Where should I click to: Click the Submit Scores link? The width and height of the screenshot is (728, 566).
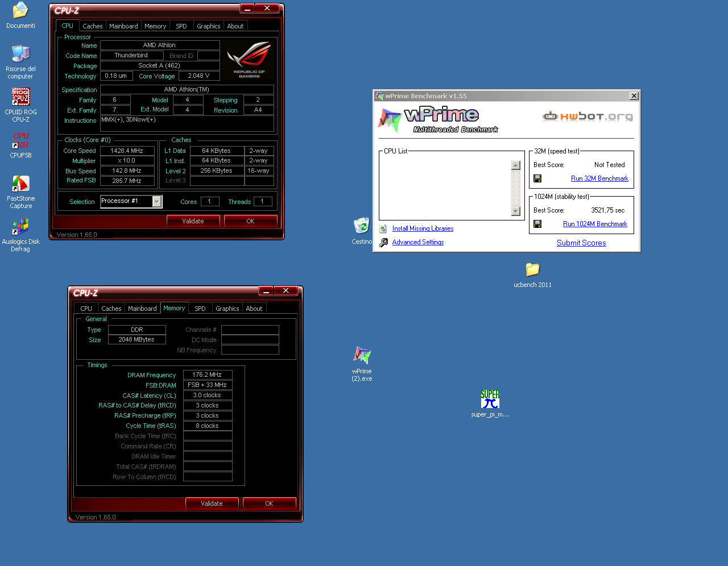click(581, 243)
